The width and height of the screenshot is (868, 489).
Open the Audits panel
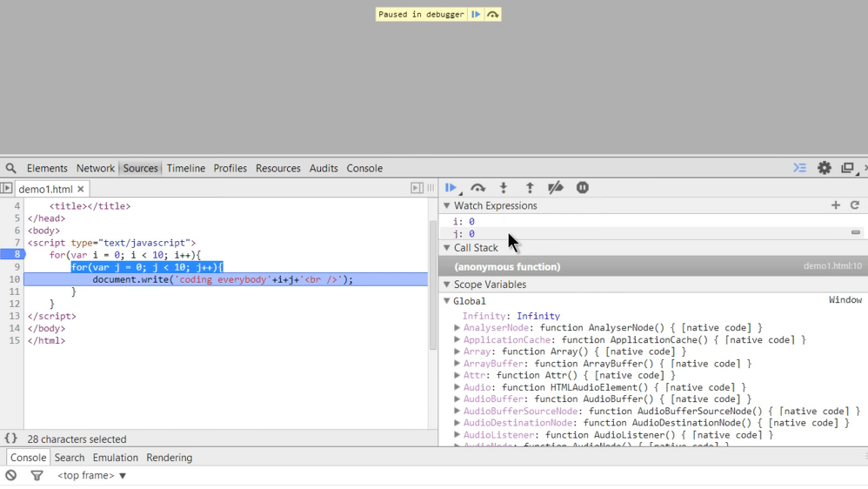coord(324,168)
